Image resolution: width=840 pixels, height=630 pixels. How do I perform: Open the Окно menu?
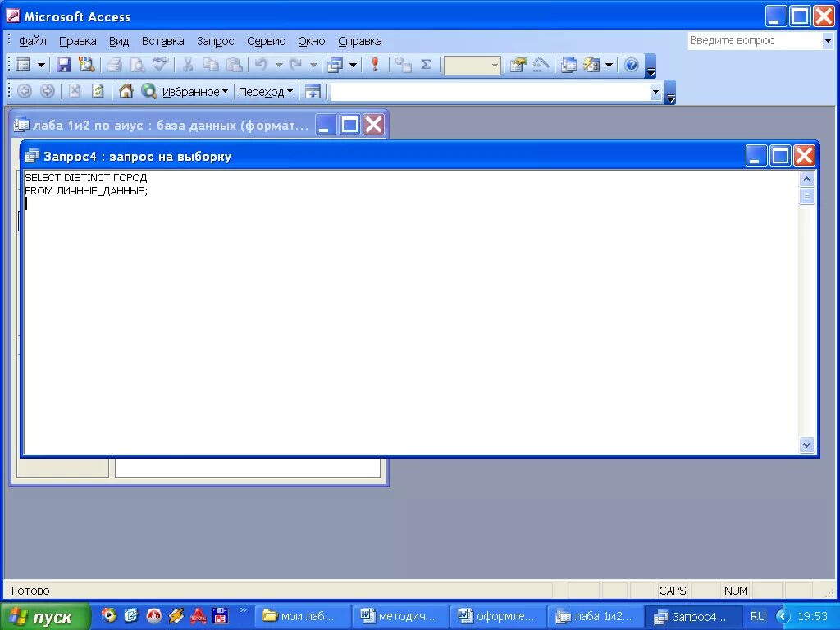311,41
